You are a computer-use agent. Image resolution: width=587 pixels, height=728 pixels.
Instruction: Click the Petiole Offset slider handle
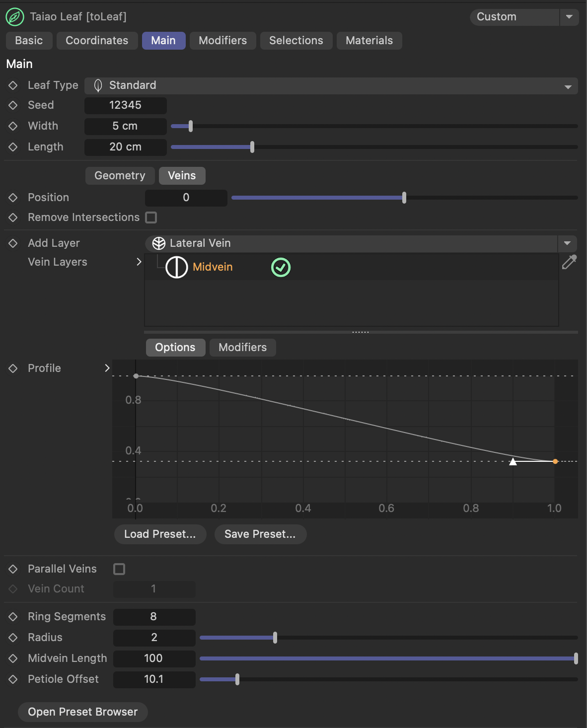point(237,679)
